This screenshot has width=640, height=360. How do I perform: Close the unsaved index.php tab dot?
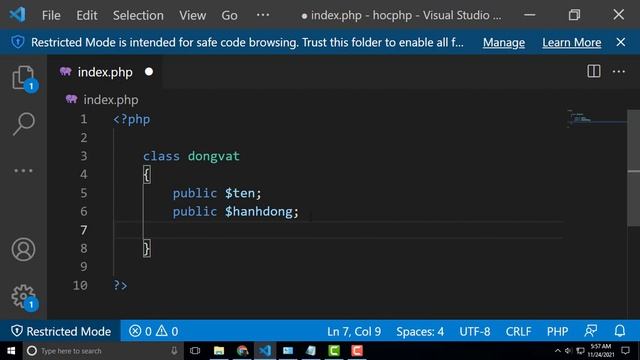[x=149, y=72]
